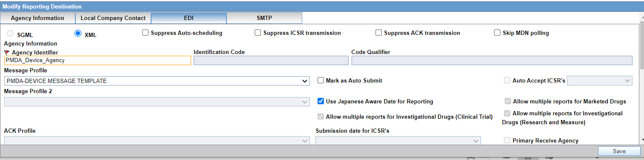Viewport: 644px width, 160px height.
Task: Select the XML radio button
Action: click(78, 33)
